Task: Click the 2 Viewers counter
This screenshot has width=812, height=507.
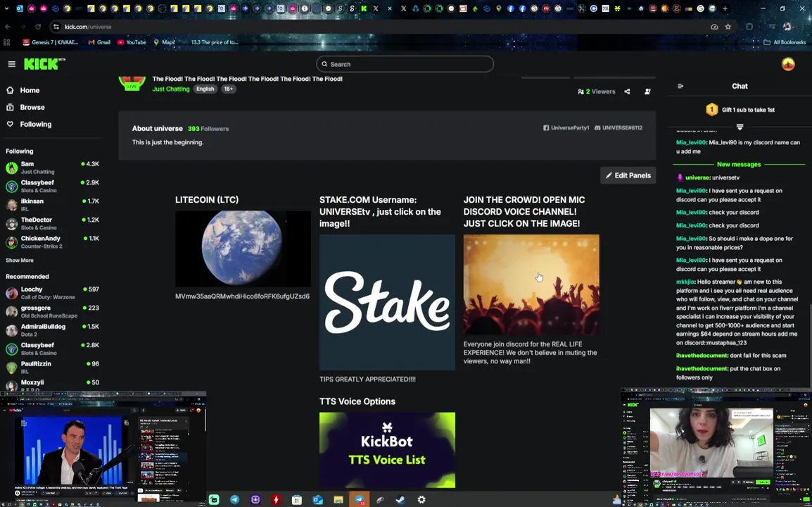Action: pos(597,92)
